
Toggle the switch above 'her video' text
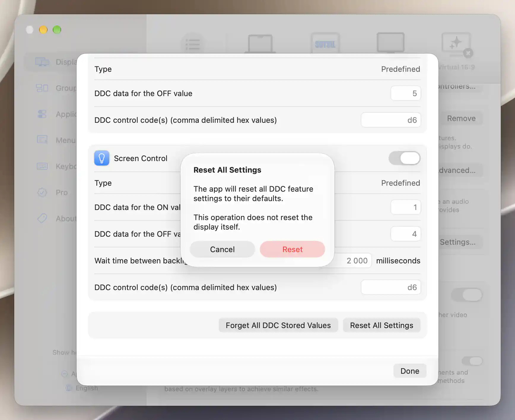click(x=467, y=295)
